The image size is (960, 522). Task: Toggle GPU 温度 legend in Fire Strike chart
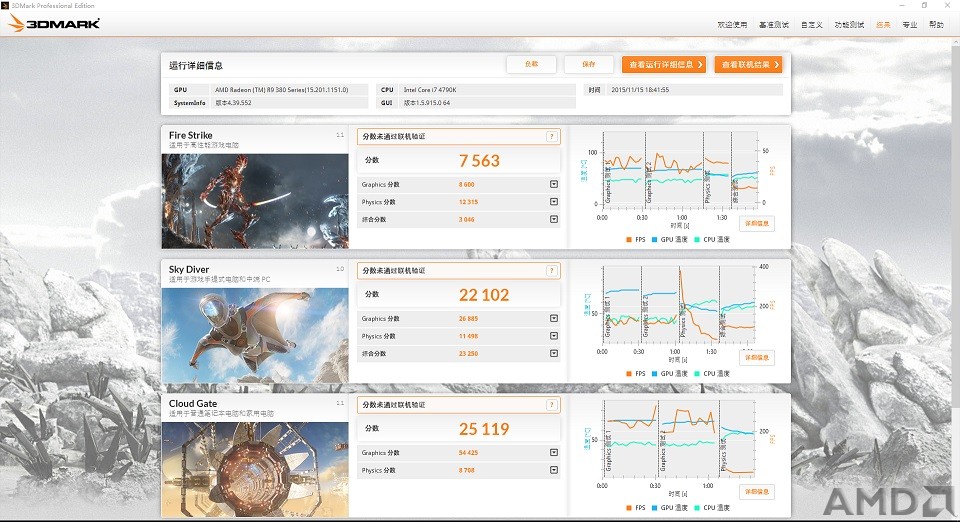[670, 239]
